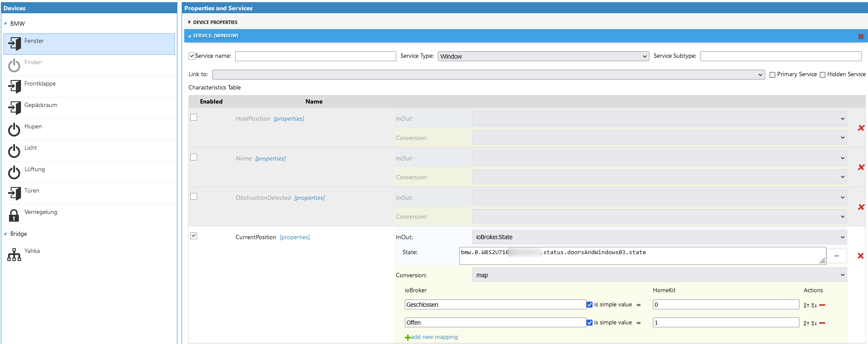Open the Link to dropdown
The width and height of the screenshot is (868, 344).
(x=488, y=74)
